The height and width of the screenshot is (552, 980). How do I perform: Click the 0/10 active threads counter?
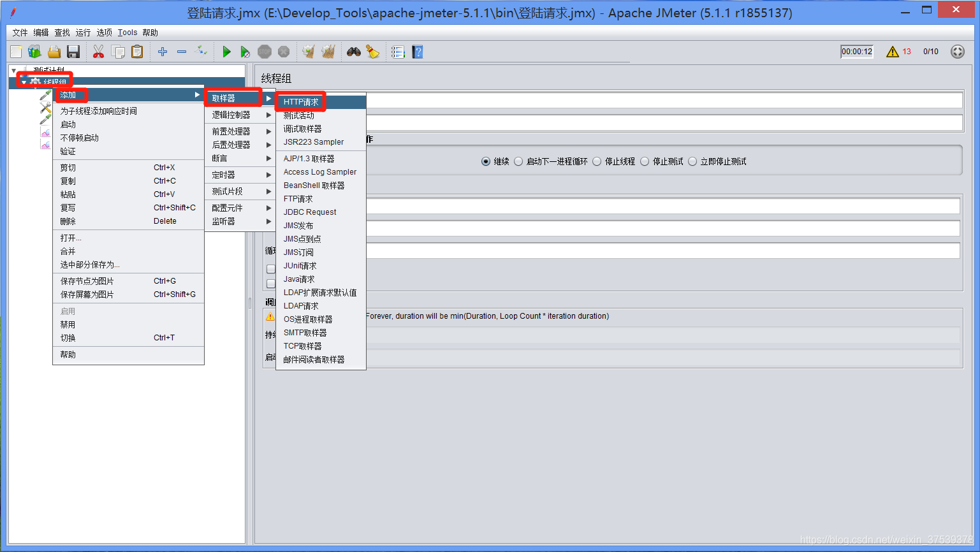931,52
